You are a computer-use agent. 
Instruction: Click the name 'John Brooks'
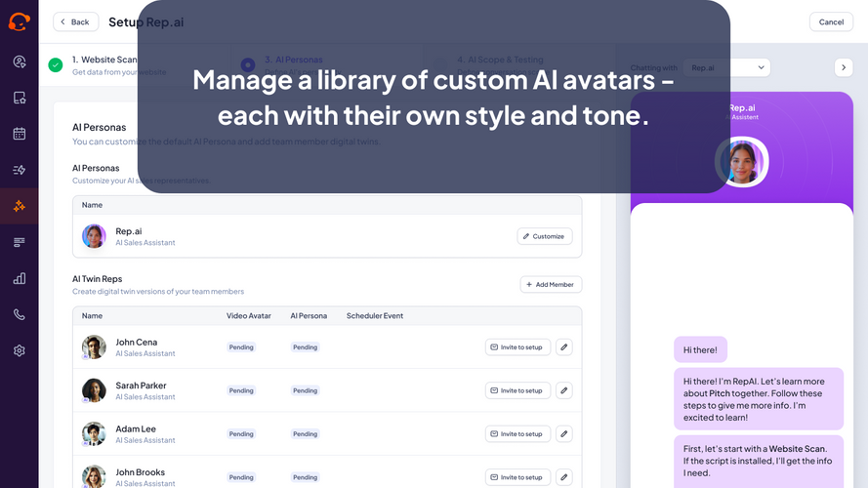point(140,472)
